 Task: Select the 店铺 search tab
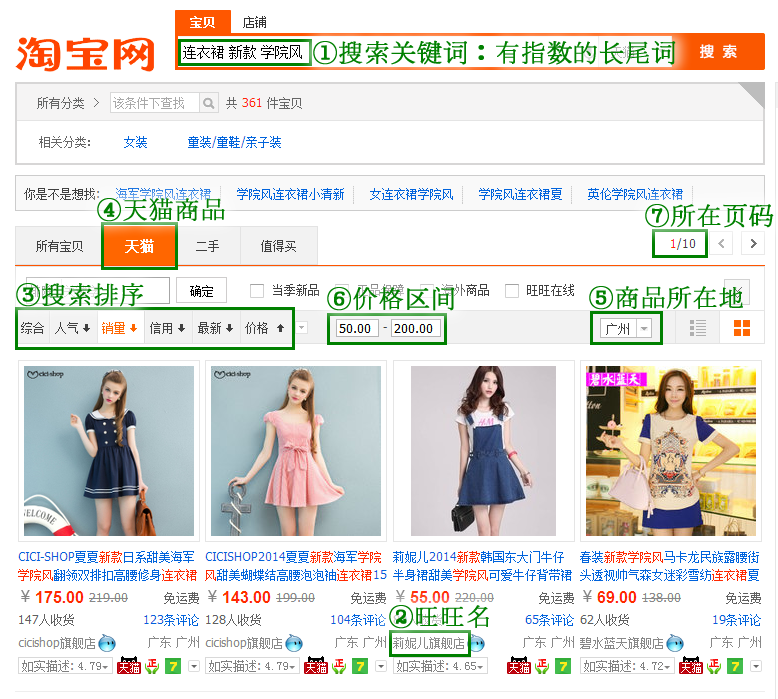(254, 22)
